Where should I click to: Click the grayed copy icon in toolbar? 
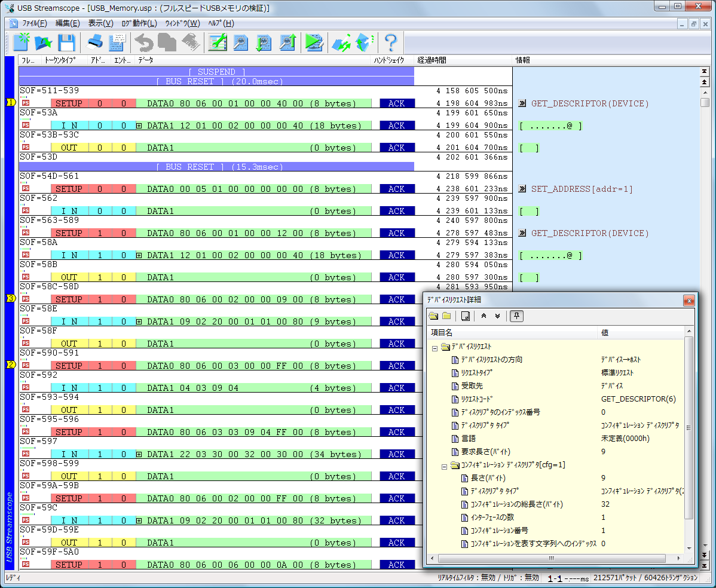(x=167, y=42)
